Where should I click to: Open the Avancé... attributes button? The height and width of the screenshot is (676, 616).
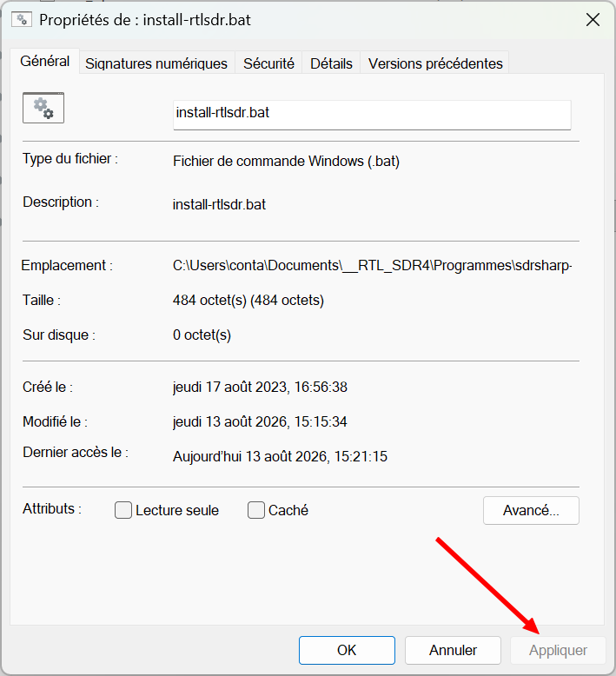point(531,510)
